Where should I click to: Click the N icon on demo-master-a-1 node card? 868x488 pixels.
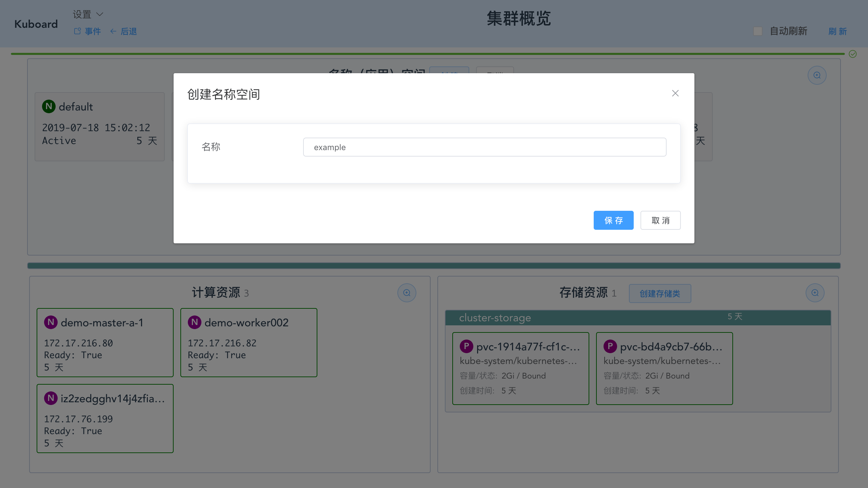[51, 322]
